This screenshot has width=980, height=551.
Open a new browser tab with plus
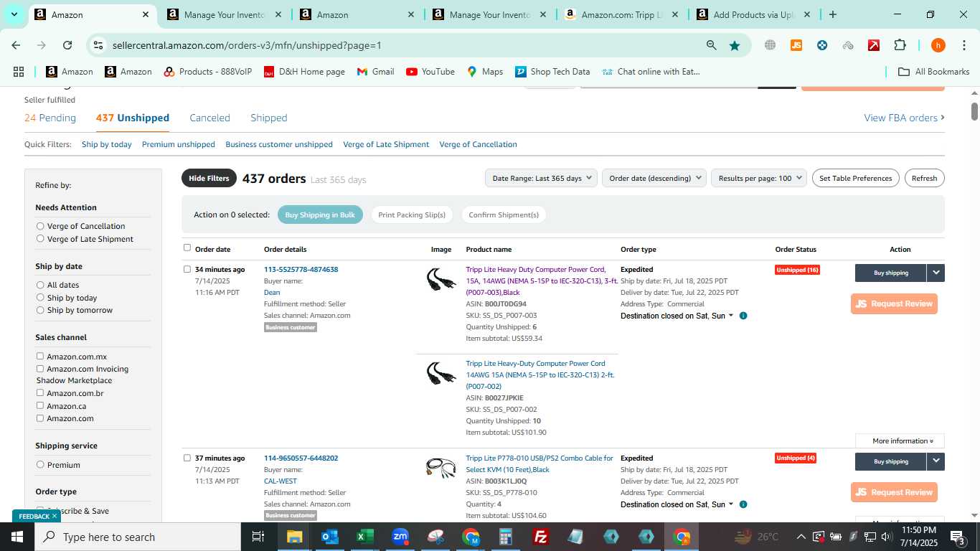click(832, 14)
